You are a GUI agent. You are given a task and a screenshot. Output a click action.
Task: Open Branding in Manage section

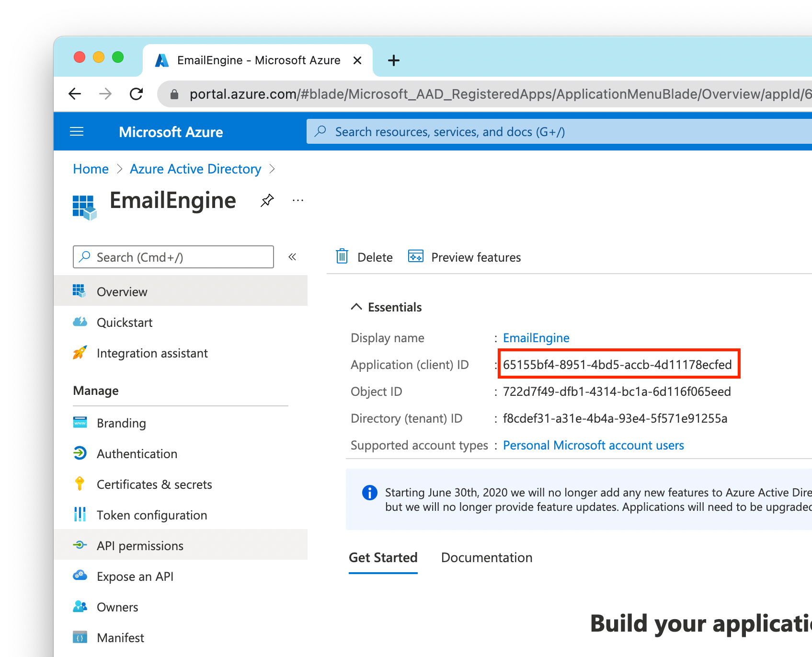pyautogui.click(x=181, y=423)
